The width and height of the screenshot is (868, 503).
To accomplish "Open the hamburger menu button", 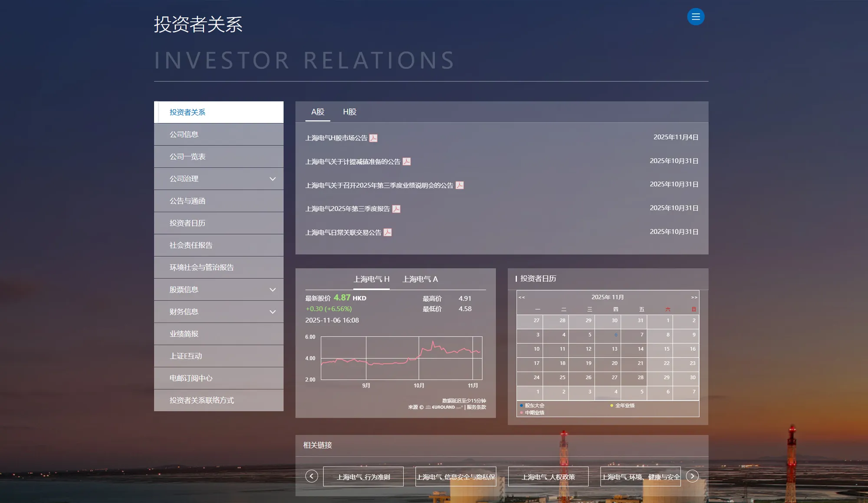I will click(x=695, y=17).
